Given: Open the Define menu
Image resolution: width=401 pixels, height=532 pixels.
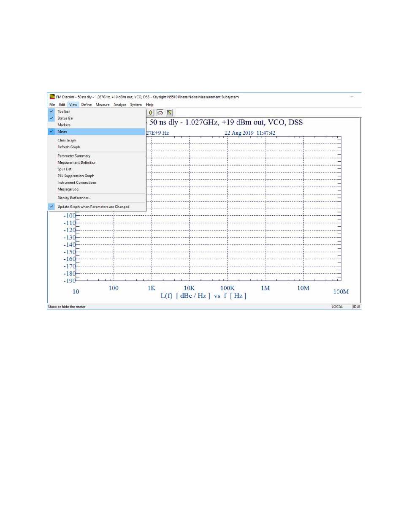Looking at the screenshot, I should (87, 105).
